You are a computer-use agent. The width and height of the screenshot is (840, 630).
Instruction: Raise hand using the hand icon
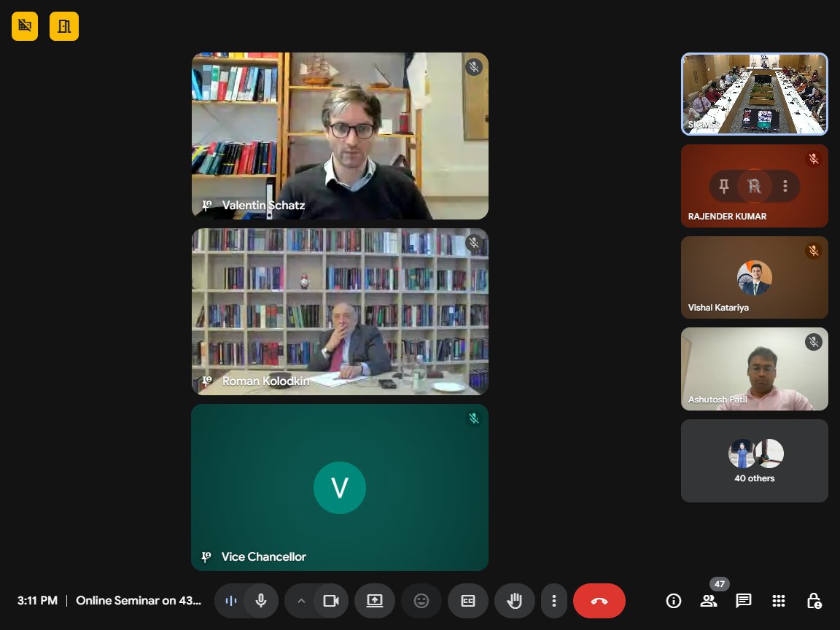pos(515,601)
